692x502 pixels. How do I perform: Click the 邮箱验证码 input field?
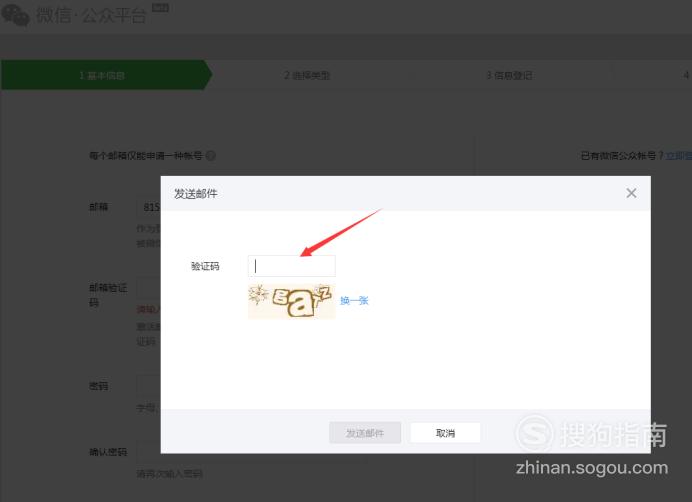(149, 288)
